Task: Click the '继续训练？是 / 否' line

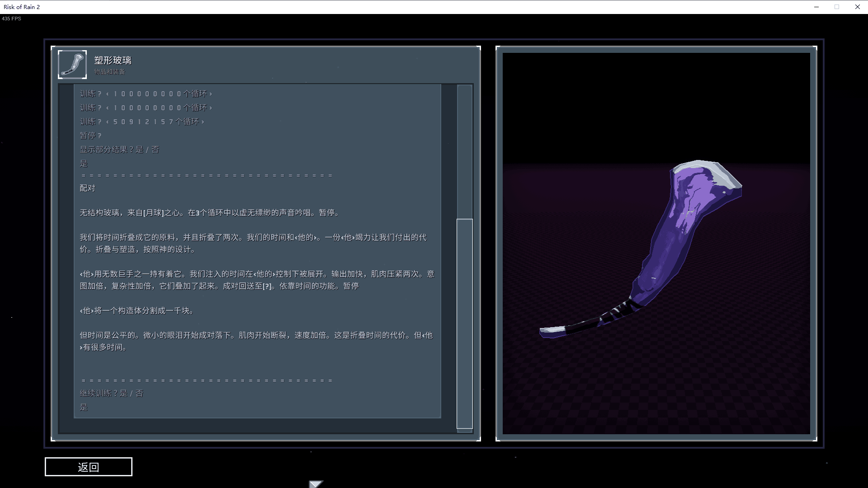Action: point(112,394)
